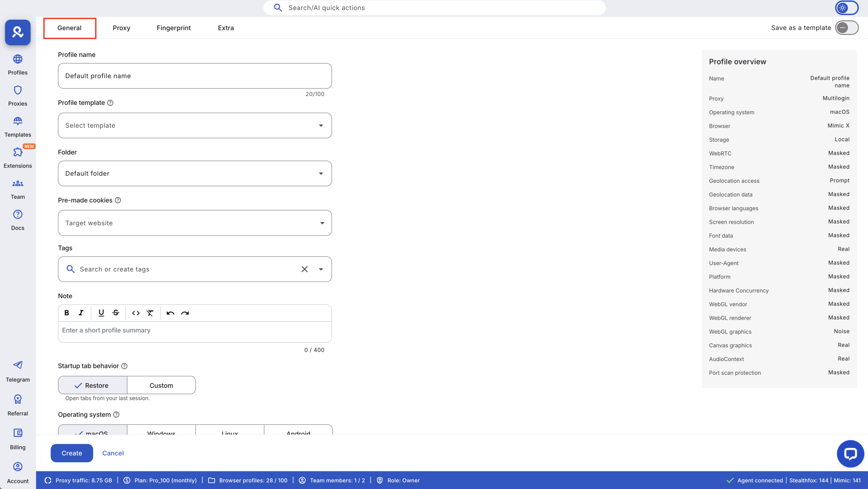Switch to the Fingerprint tab
This screenshot has height=489, width=868.
pyautogui.click(x=174, y=28)
